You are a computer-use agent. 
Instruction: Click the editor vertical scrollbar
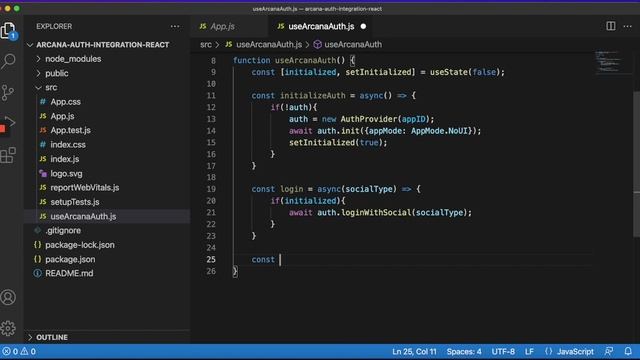636,164
